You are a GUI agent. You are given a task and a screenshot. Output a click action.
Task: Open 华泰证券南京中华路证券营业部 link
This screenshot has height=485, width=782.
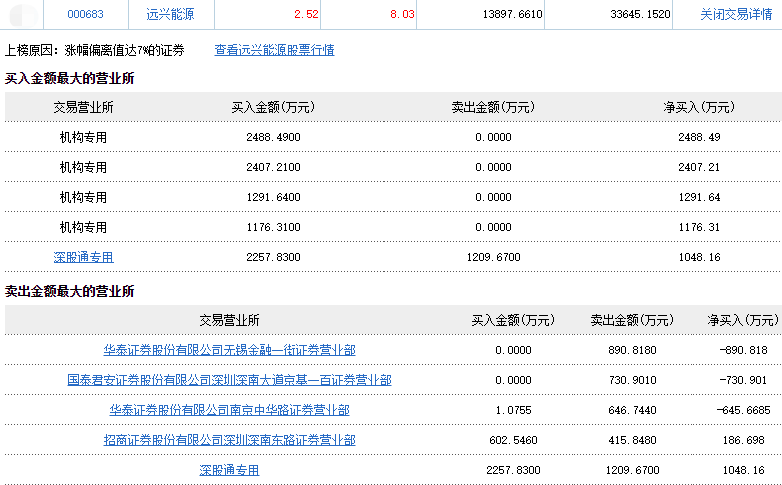[229, 410]
